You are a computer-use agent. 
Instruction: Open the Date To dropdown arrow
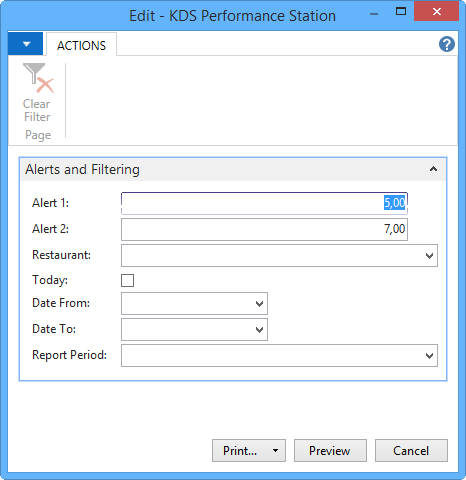pos(259,330)
